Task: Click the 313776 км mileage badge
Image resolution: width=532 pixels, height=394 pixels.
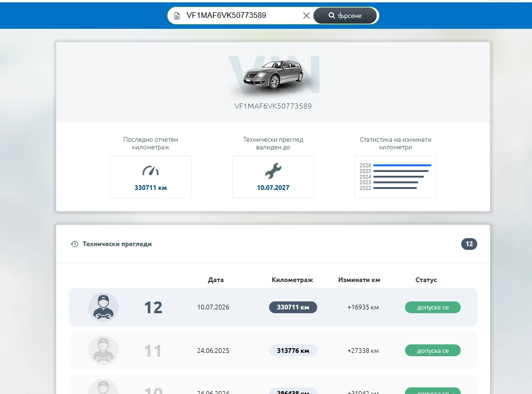Action: 293,351
